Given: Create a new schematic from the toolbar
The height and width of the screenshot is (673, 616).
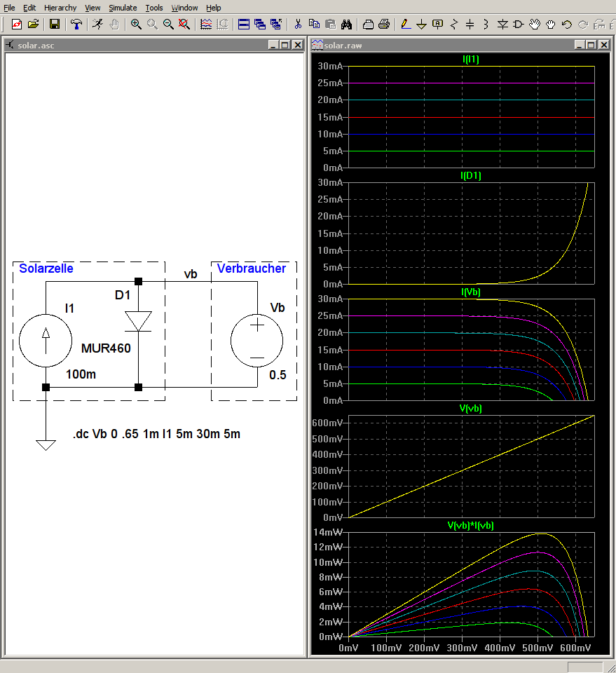Looking at the screenshot, I should pos(17,24).
